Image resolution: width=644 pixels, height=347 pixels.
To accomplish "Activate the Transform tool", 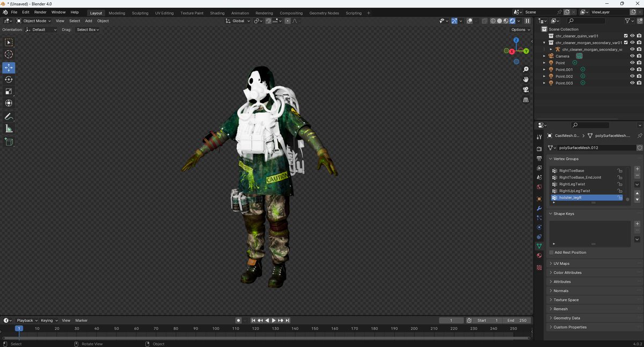I will click(9, 103).
